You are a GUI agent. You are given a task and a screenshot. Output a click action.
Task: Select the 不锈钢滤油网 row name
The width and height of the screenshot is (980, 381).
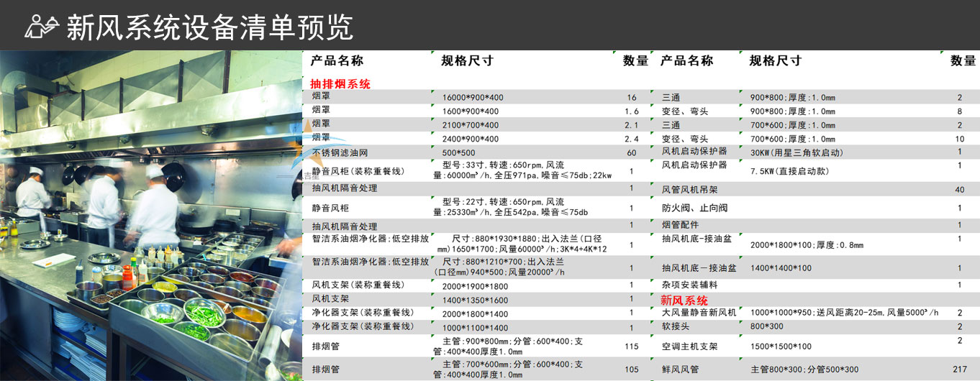[x=340, y=152]
